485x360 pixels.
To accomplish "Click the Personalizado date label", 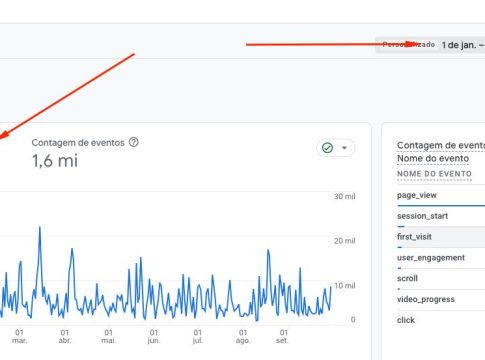I will [409, 44].
